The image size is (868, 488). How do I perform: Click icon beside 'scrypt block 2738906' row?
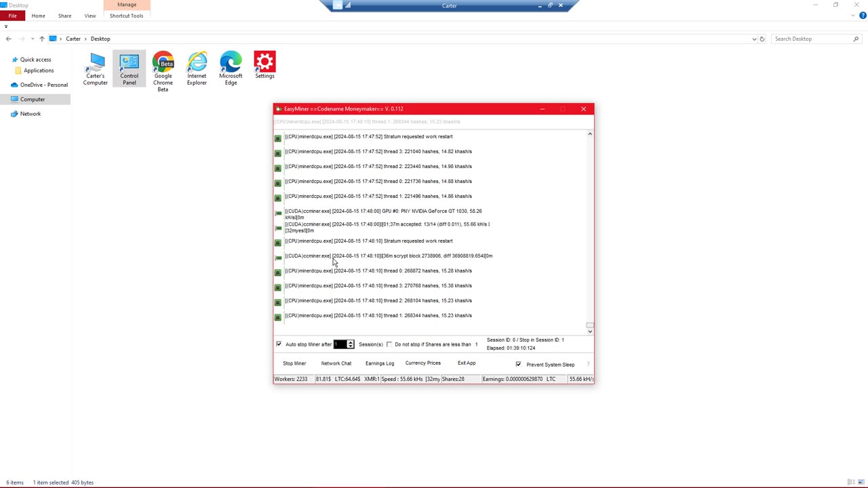click(277, 258)
